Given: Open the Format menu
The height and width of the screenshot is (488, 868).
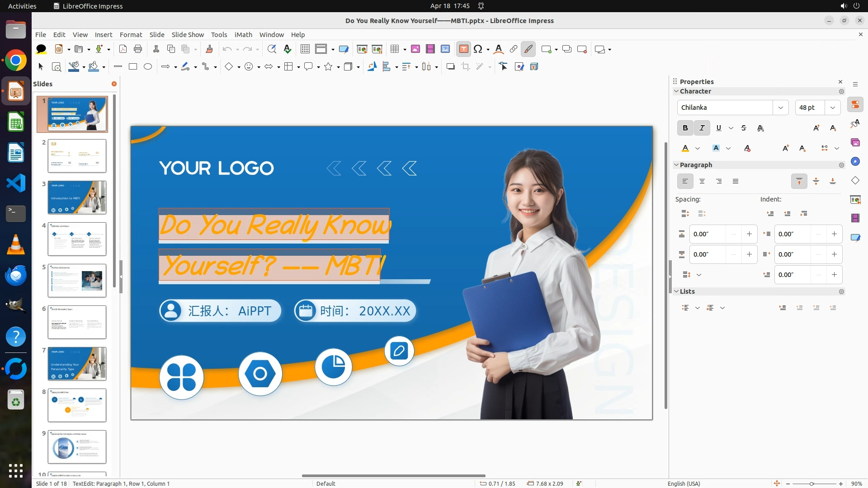Looking at the screenshot, I should pos(131,35).
